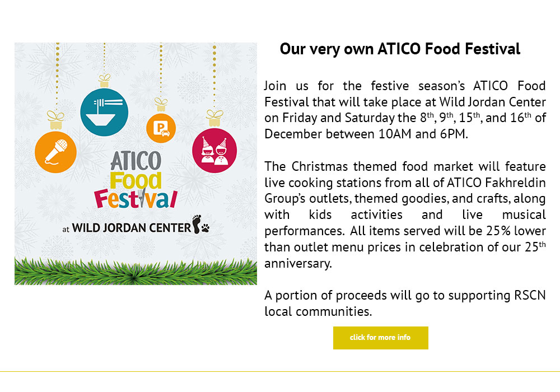Click the text about proceeds supporting RSCN
The image size is (560, 392).
tap(405, 304)
